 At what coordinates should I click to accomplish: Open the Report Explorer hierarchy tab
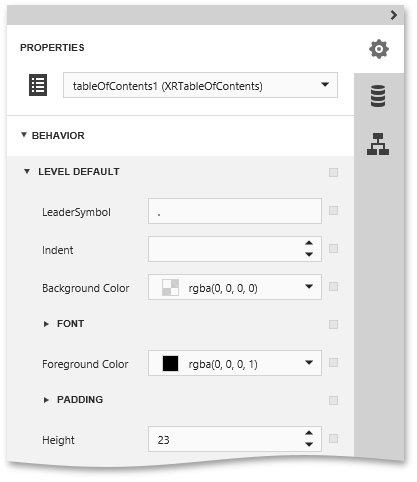point(378,144)
